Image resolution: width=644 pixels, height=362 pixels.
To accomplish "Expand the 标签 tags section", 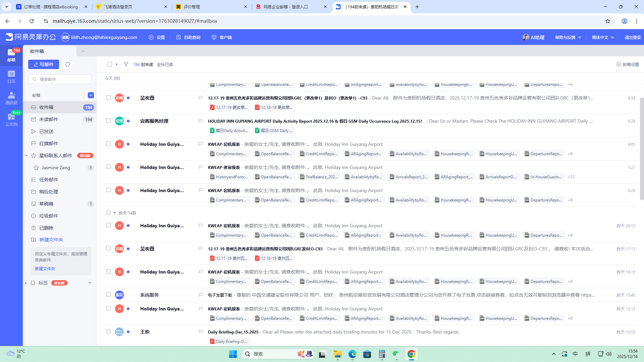I will 26,283.
